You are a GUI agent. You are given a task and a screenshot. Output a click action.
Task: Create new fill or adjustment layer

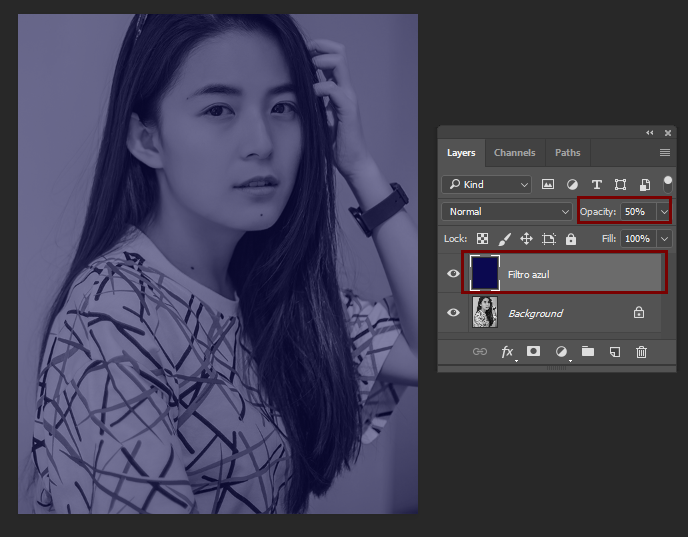coord(561,351)
